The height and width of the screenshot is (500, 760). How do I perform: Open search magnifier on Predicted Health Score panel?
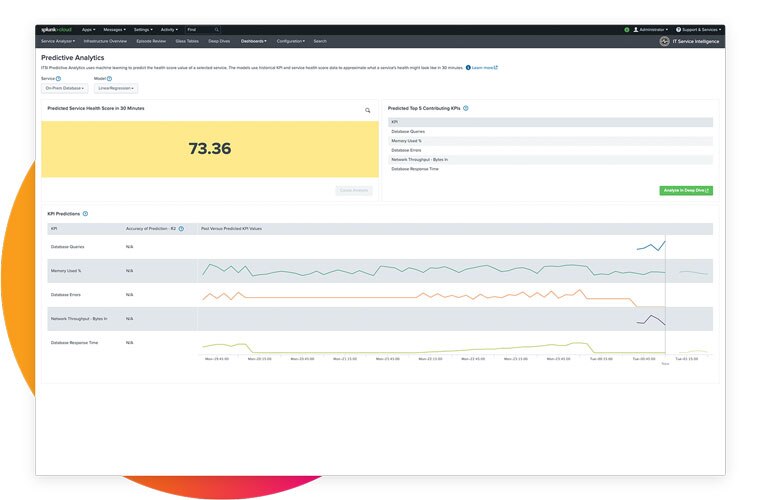pos(367,110)
